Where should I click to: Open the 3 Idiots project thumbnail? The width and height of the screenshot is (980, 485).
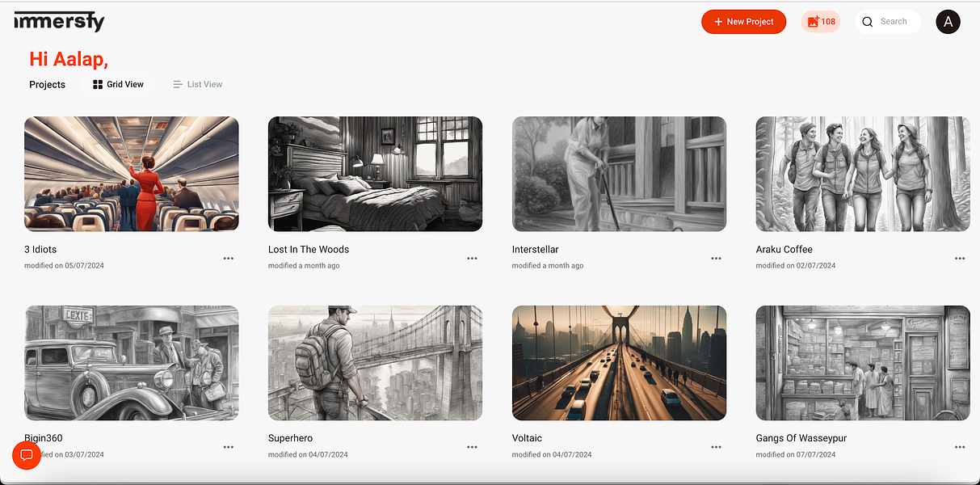click(131, 174)
